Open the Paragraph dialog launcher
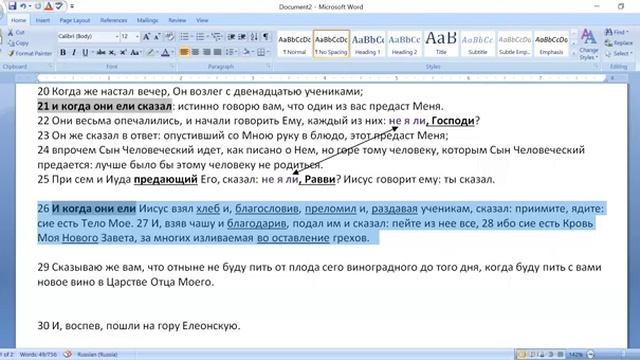This screenshot has width=640, height=360. click(x=269, y=66)
